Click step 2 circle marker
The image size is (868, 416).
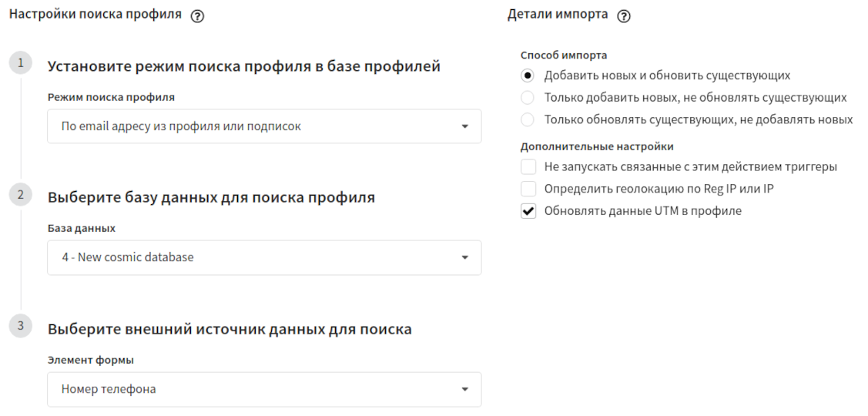(x=21, y=195)
